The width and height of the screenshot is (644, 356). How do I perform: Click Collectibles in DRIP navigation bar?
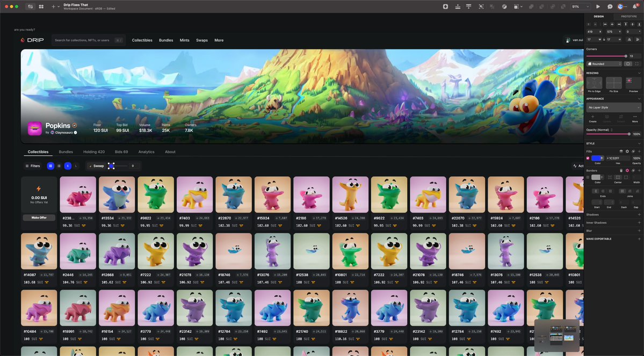click(142, 40)
